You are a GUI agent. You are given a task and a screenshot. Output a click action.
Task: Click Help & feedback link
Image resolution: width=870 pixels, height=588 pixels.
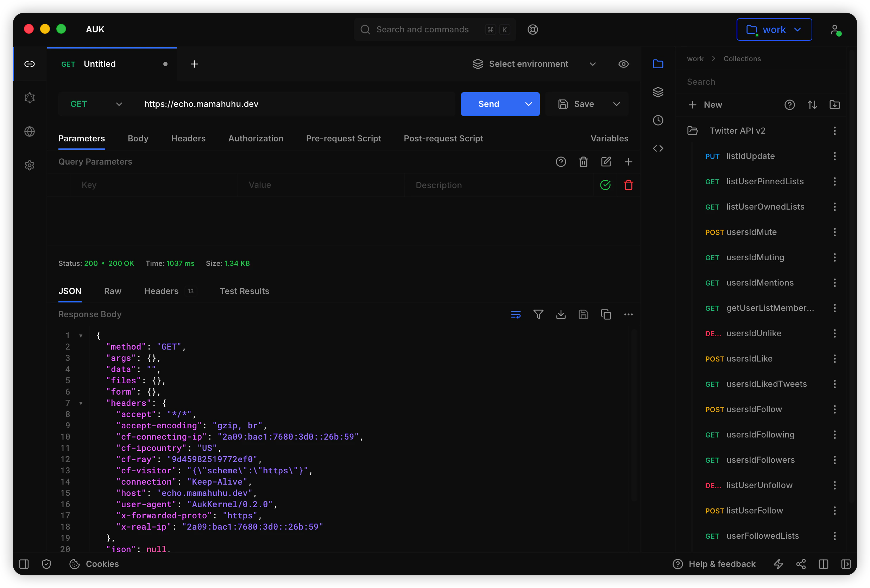721,564
